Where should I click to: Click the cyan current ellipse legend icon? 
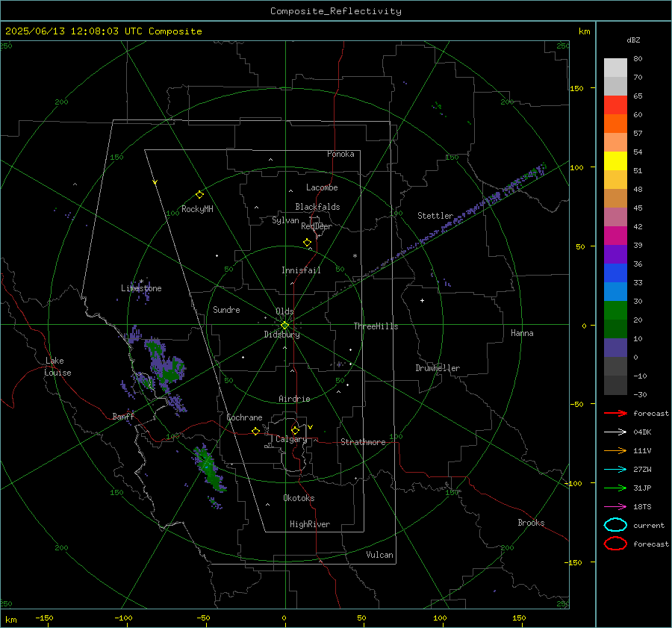pos(615,525)
